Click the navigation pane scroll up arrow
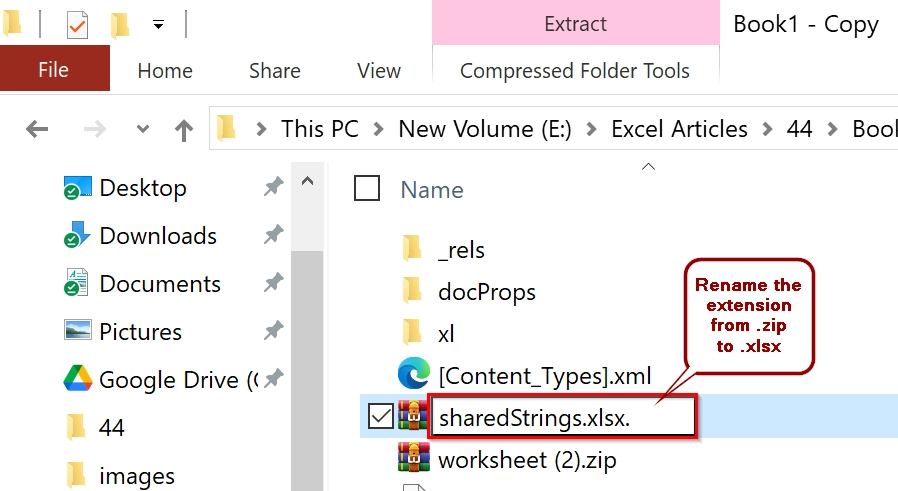898x491 pixels. click(x=308, y=182)
